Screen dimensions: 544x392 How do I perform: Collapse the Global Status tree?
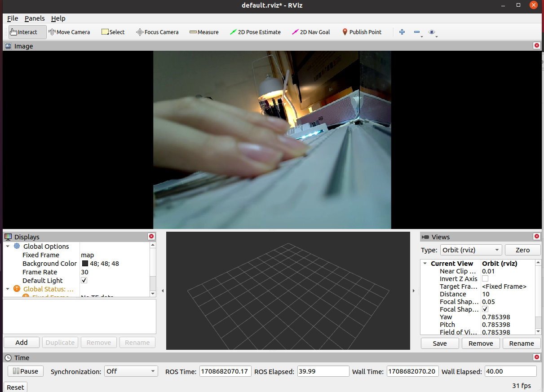8,289
